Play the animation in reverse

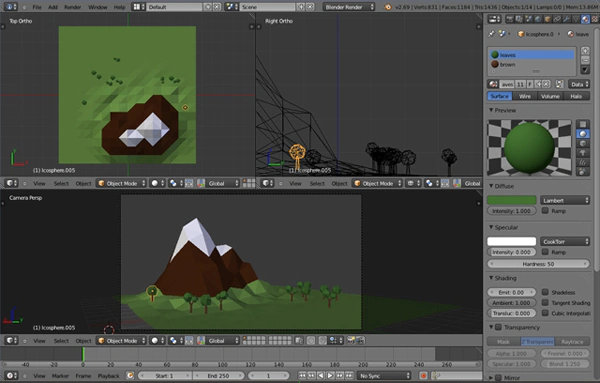tap(321, 376)
